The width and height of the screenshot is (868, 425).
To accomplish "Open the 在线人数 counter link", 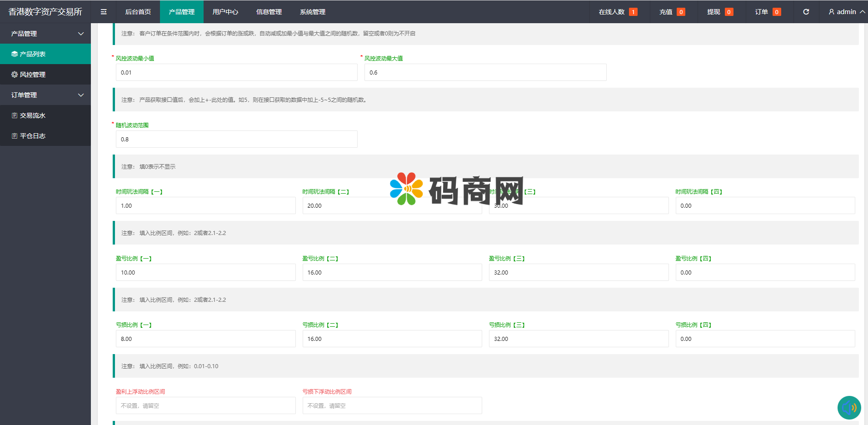I will click(617, 12).
